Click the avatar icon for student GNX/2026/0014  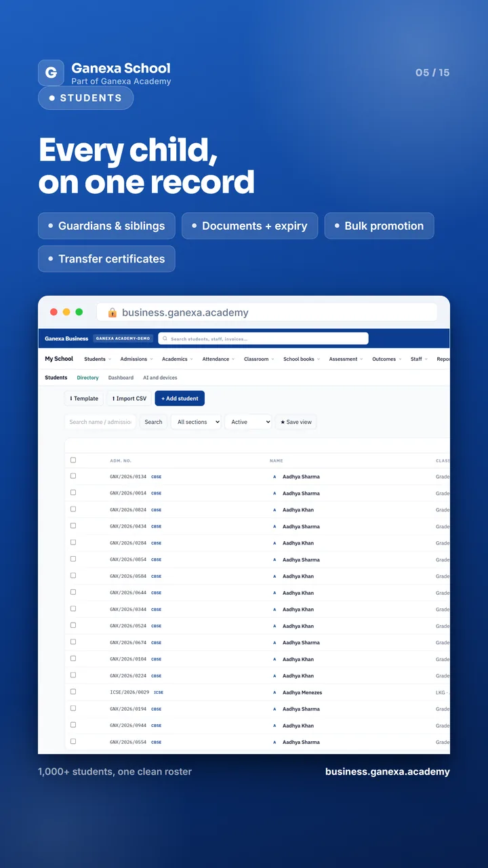[274, 494]
